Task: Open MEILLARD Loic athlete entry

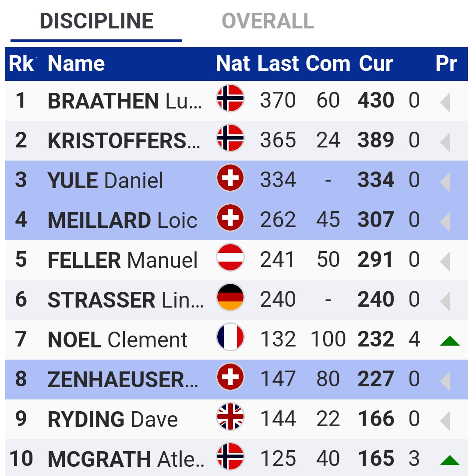Action: (x=123, y=220)
